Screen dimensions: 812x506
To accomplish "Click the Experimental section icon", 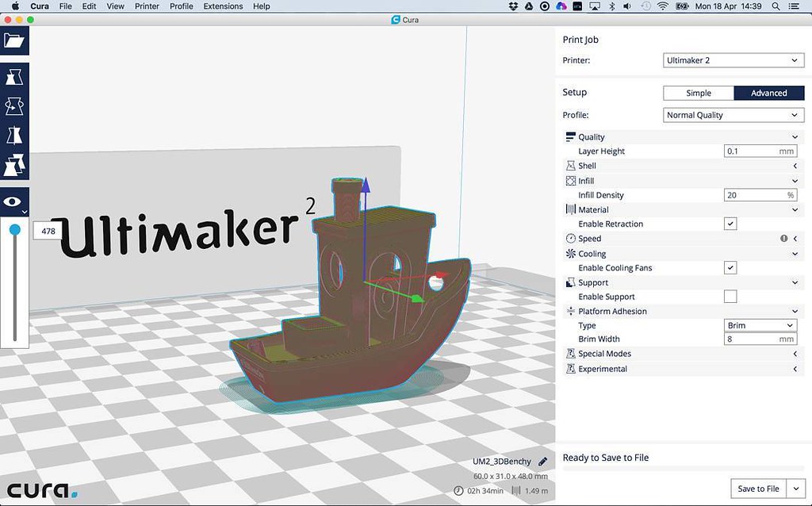I will point(570,369).
